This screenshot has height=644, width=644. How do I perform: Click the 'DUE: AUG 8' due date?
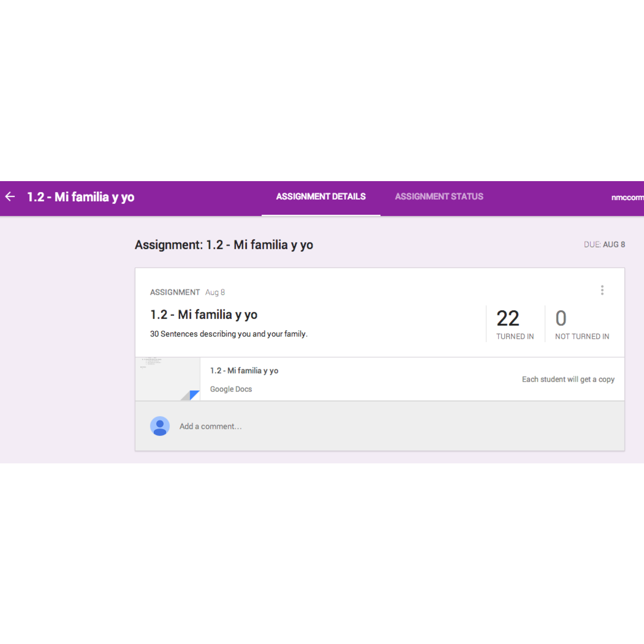604,245
